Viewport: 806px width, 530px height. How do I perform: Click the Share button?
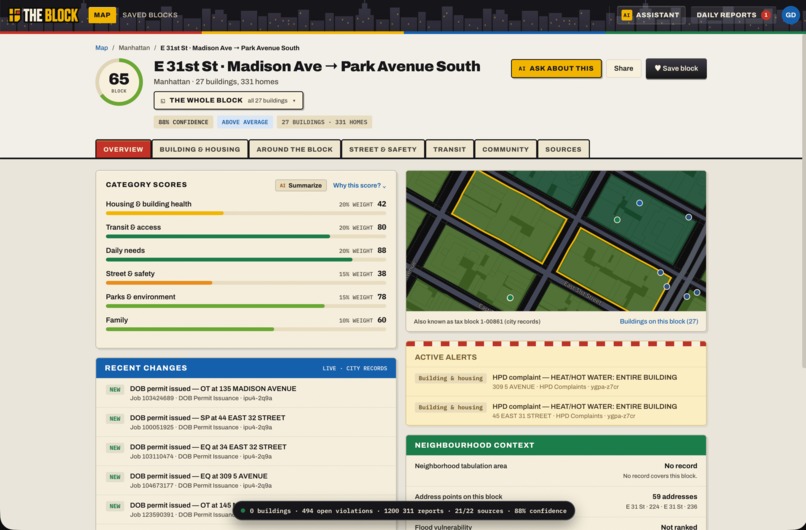[623, 68]
